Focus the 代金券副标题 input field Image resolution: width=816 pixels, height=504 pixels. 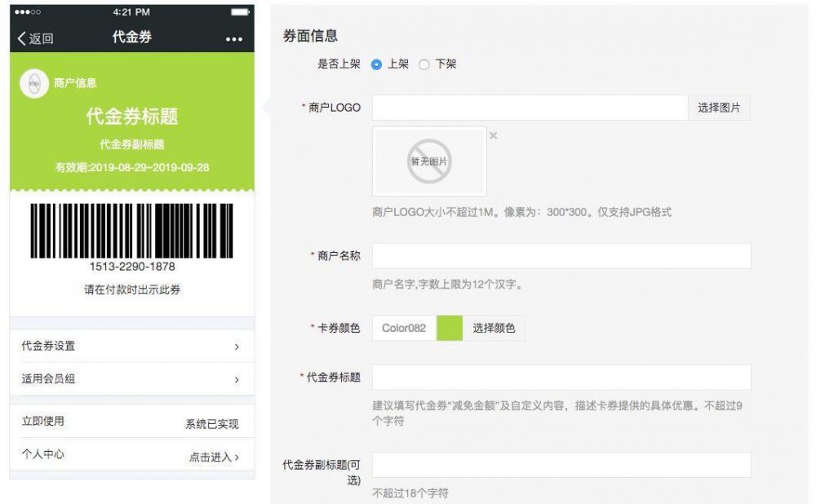click(x=561, y=465)
